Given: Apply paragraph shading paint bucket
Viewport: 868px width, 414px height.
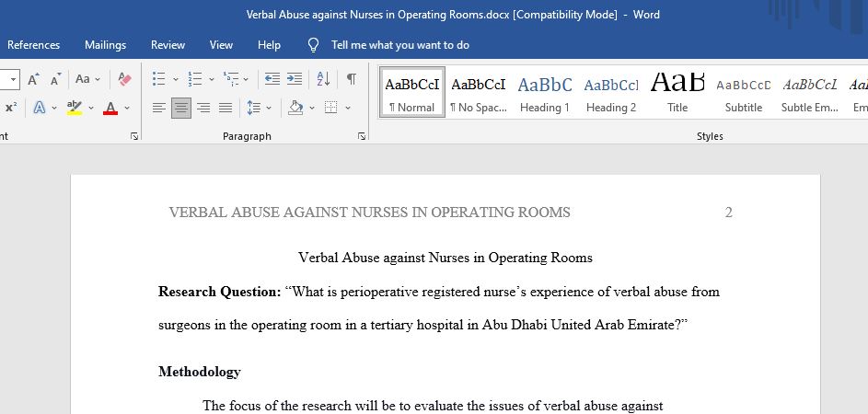Looking at the screenshot, I should [x=295, y=108].
